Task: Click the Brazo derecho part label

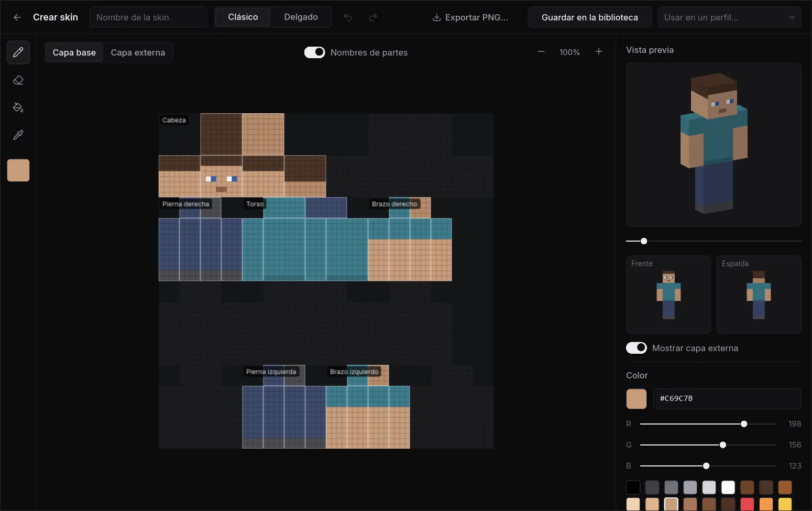Action: (394, 204)
